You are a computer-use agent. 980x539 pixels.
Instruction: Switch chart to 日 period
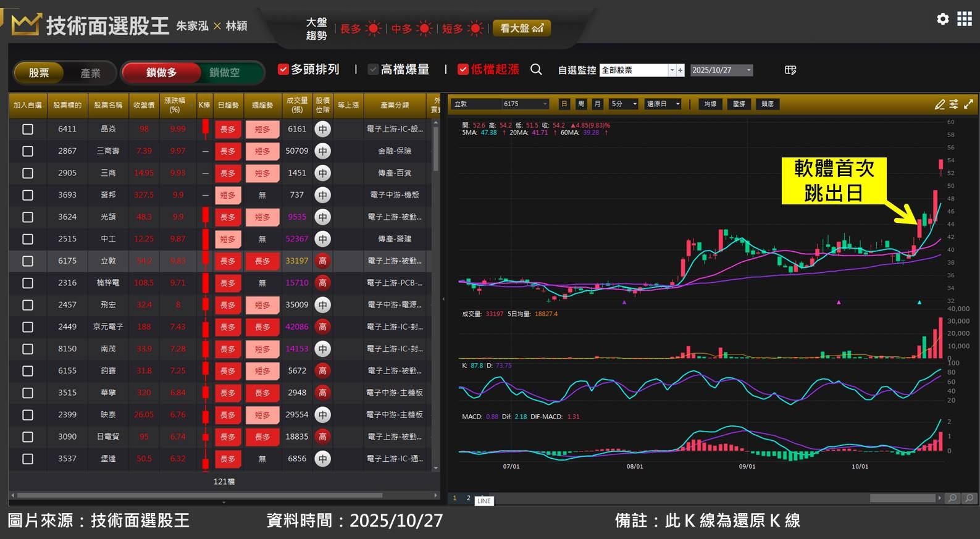coord(564,104)
